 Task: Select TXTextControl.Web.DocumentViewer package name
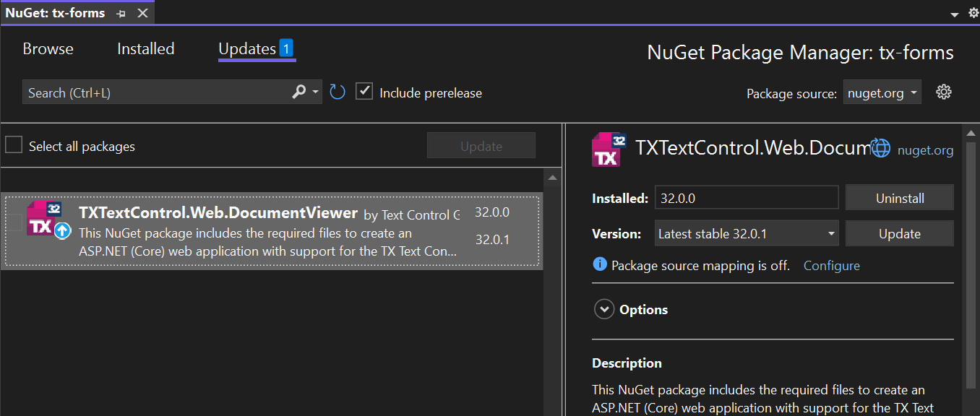(218, 213)
